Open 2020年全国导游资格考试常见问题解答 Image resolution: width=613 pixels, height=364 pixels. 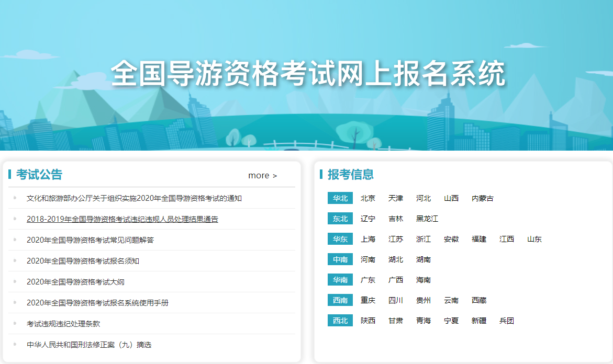pos(91,240)
